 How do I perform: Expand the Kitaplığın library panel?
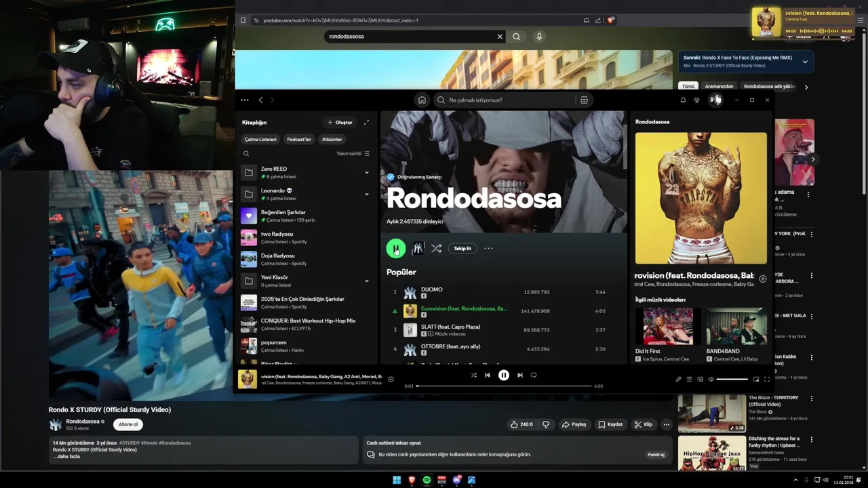click(366, 123)
